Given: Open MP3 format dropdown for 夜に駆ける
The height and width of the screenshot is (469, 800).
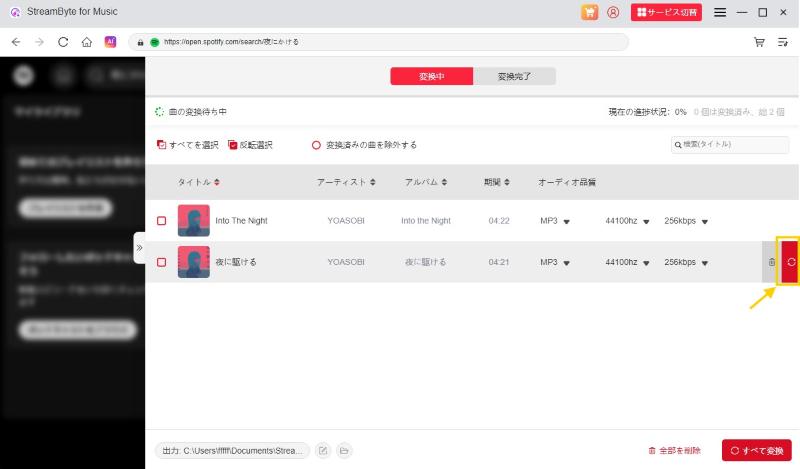Looking at the screenshot, I should (555, 262).
